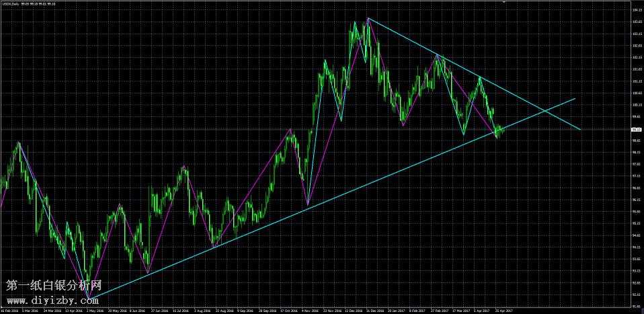Click the highest price peak on the chart
This screenshot has height=314, width=644.
click(368, 18)
